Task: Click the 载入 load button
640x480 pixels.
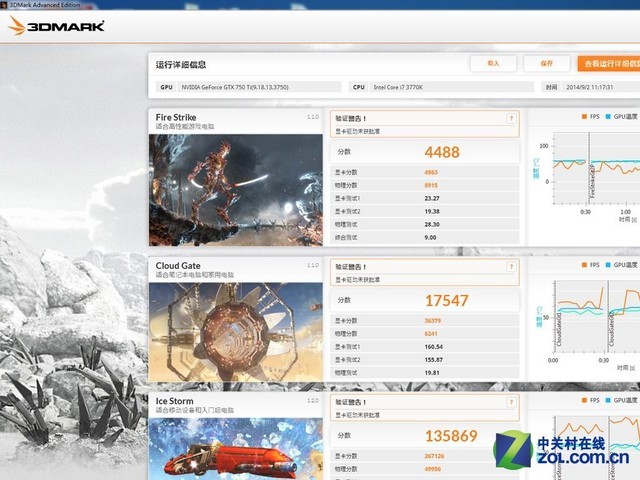Action: coord(493,63)
